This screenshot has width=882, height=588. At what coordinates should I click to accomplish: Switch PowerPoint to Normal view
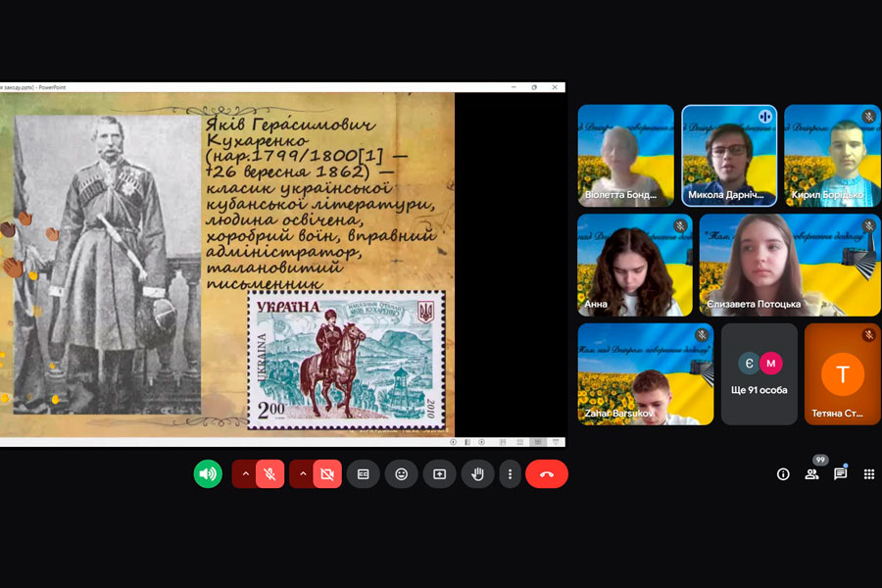[503, 442]
